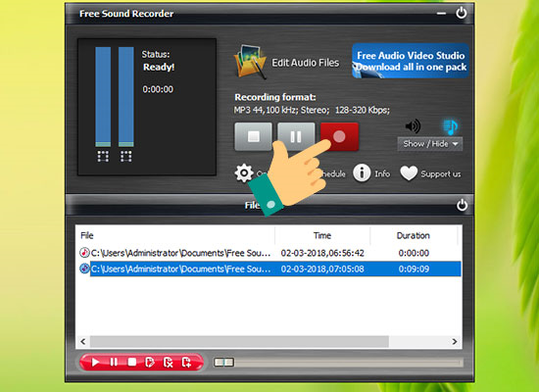539x392 pixels.
Task: Click the left channel level selector icon
Action: point(103,156)
